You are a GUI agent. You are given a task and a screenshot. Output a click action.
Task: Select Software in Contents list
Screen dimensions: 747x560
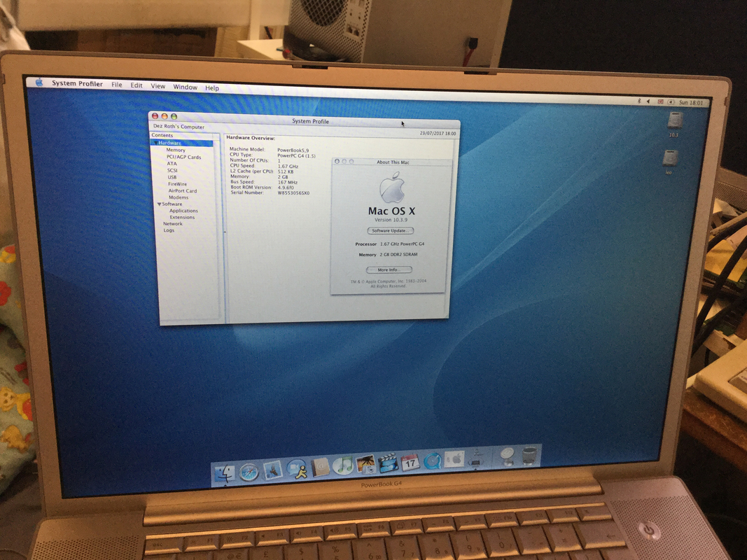(x=172, y=204)
